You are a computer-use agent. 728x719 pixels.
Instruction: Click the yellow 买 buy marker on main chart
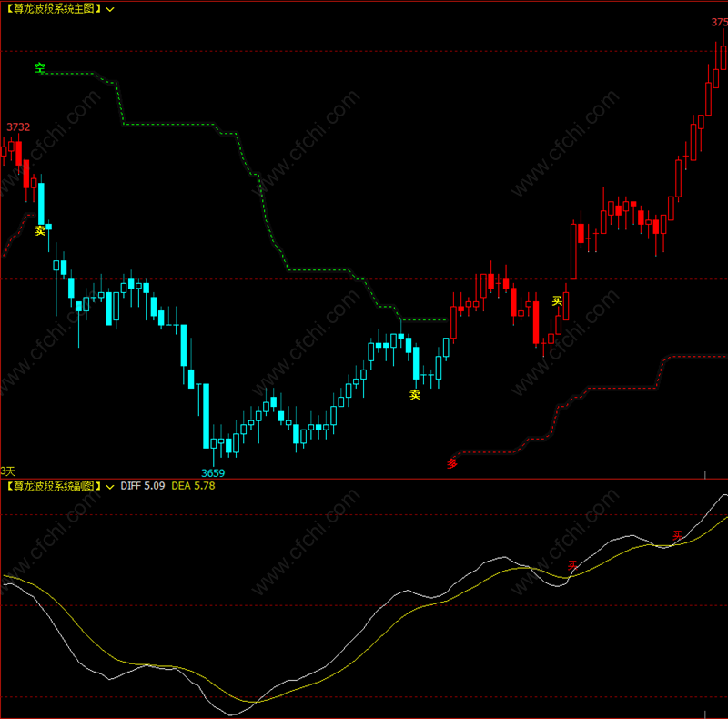(x=557, y=301)
